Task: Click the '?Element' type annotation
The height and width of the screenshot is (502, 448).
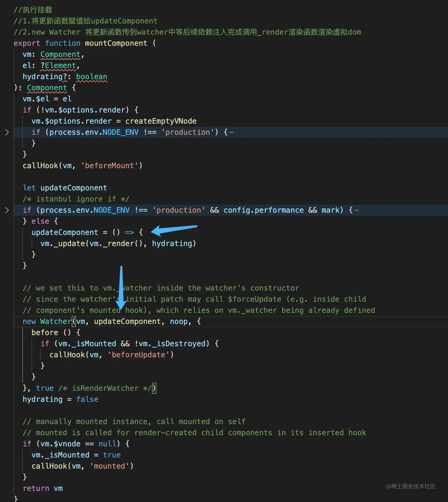Action: click(58, 66)
